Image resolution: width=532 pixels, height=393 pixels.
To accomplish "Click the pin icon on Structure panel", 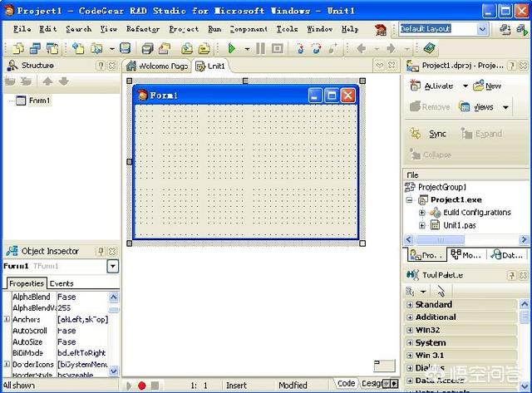I will click(101, 66).
